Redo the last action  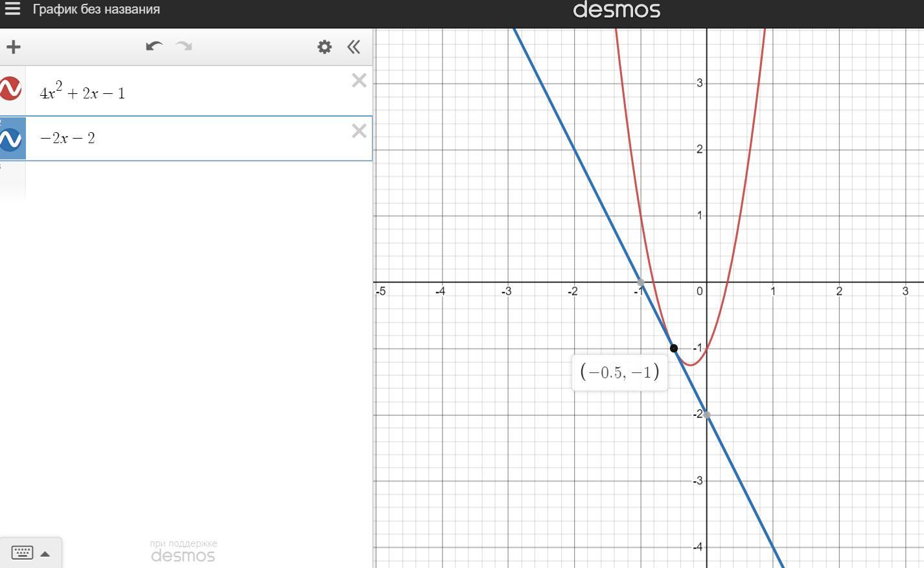point(184,47)
